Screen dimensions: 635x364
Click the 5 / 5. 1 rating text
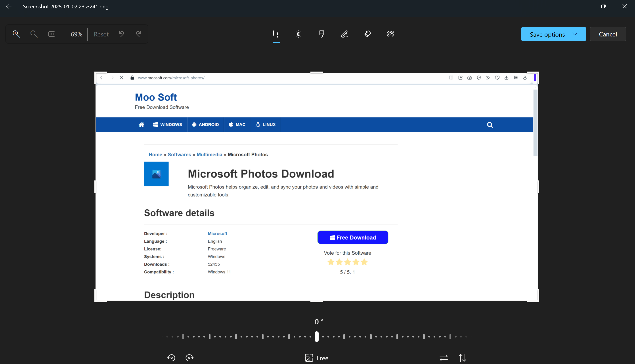tap(347, 272)
